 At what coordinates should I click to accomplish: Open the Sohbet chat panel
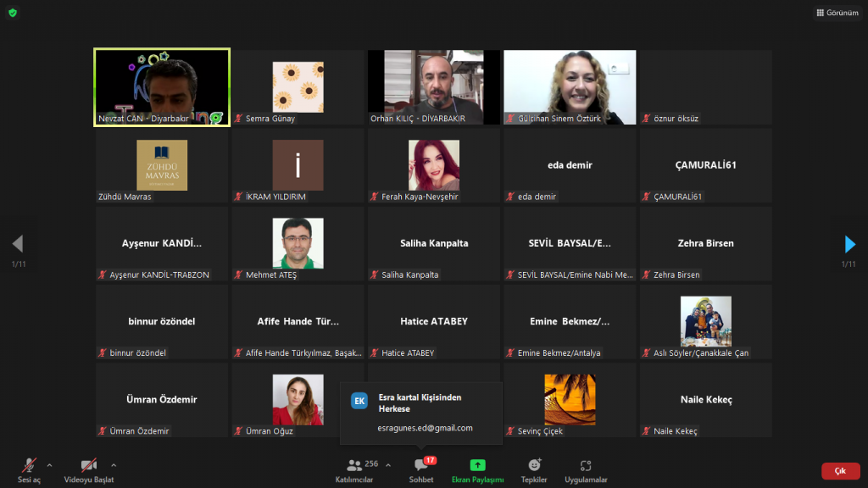(x=420, y=469)
